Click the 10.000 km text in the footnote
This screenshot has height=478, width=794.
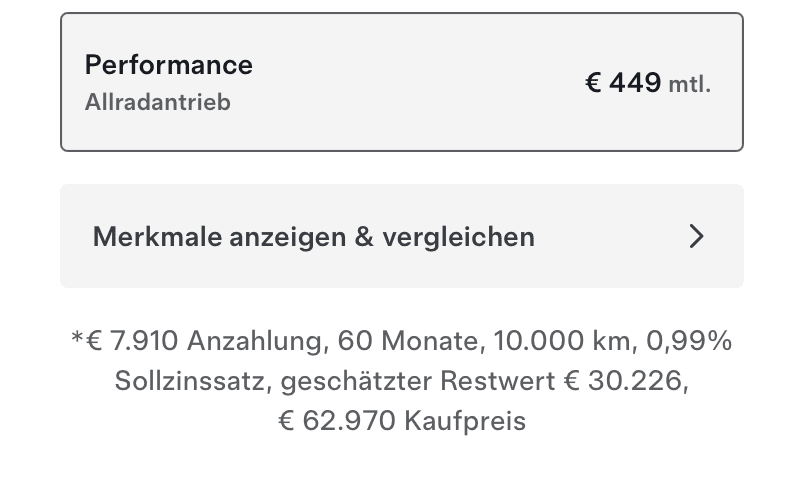pyautogui.click(x=558, y=342)
